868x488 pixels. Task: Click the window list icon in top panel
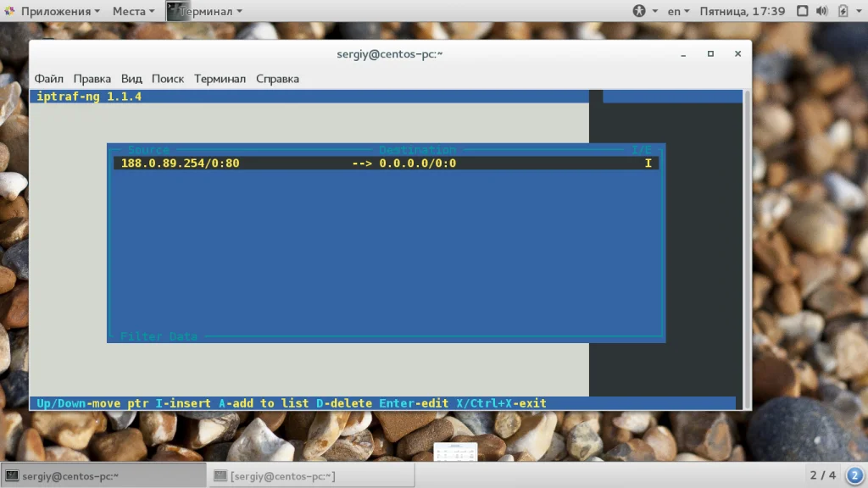pyautogui.click(x=802, y=11)
